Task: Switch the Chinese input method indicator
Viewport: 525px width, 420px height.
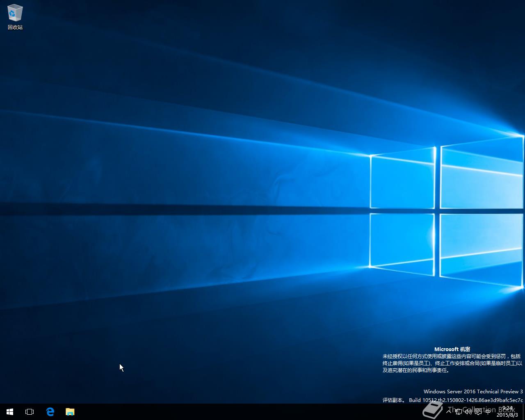Action: point(488,412)
